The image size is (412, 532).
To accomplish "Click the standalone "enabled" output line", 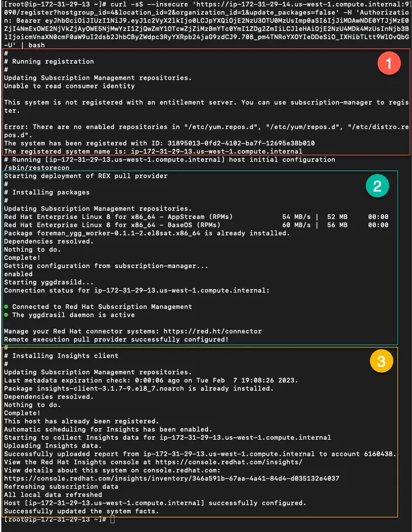I will point(18,274).
